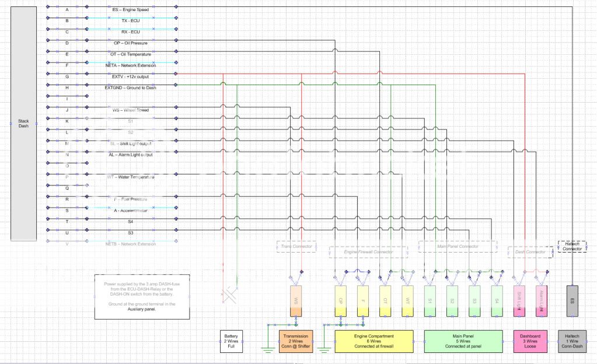Select the RX - ECU label
Image resolution: width=597 pixels, height=364 pixels.
coord(131,32)
